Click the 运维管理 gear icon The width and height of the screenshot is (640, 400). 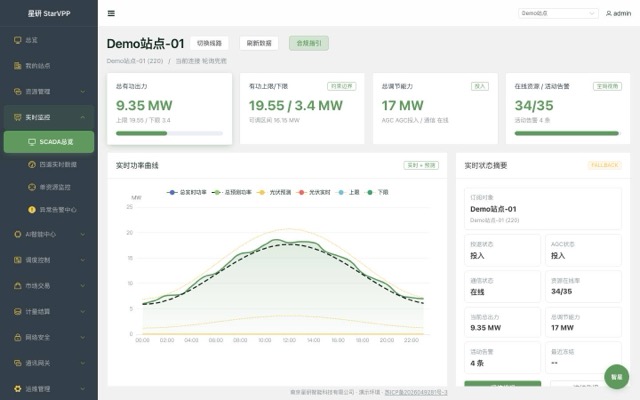[x=18, y=389]
